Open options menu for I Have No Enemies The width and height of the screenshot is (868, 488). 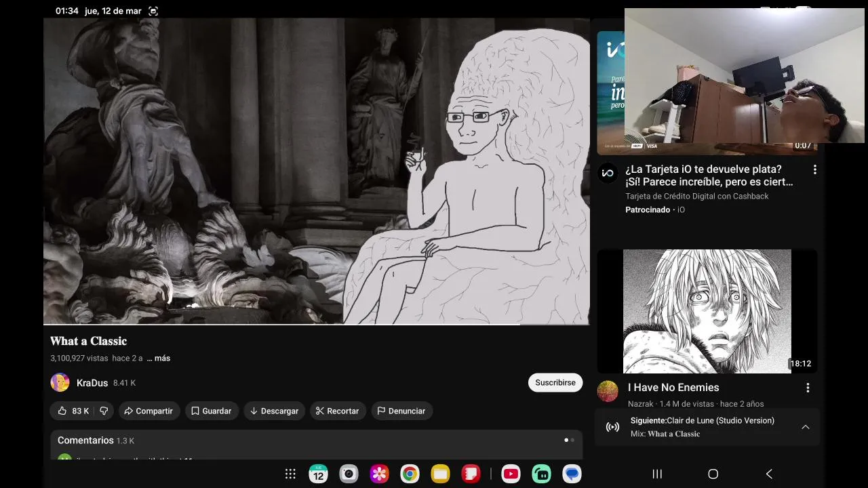(808, 388)
